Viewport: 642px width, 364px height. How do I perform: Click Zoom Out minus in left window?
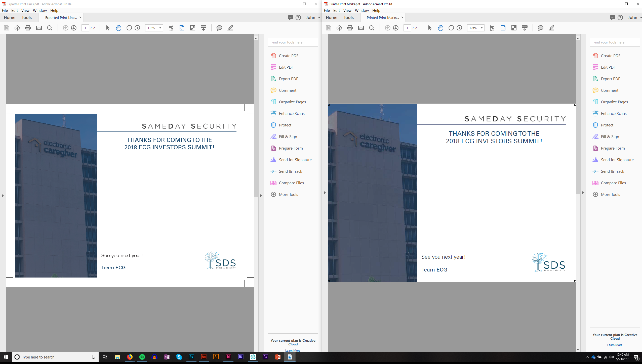(x=129, y=28)
